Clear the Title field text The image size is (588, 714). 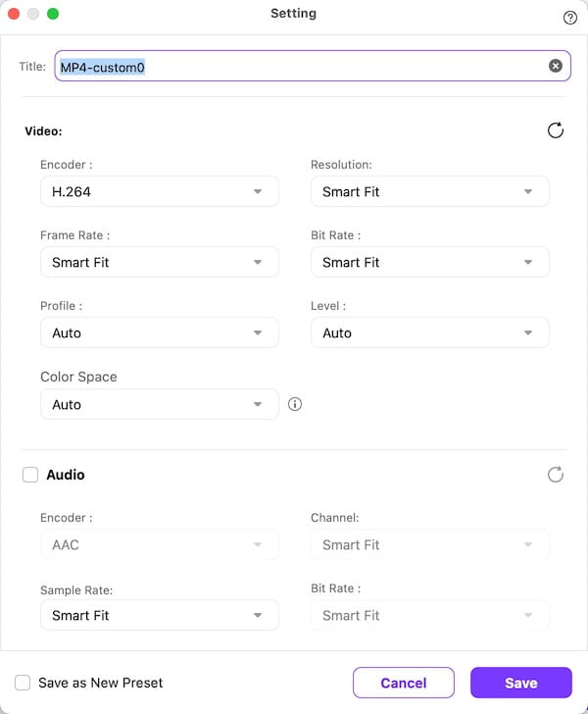click(x=556, y=66)
